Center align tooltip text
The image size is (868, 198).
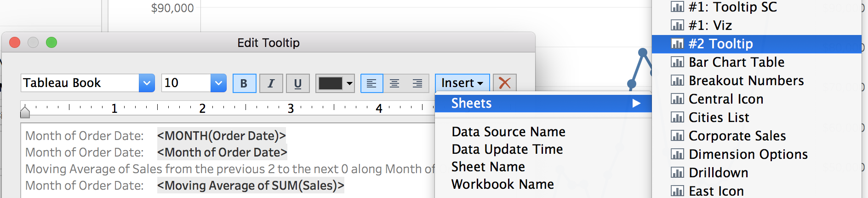coord(394,83)
